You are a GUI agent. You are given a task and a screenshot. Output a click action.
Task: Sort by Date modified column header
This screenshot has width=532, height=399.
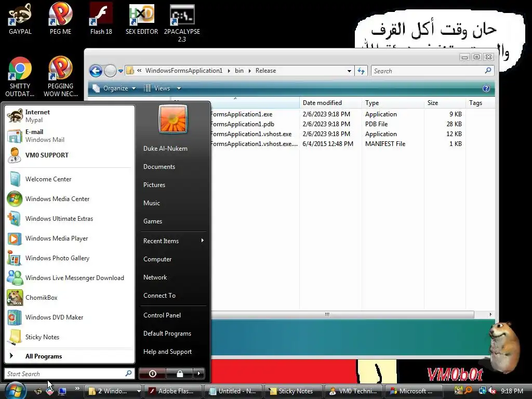coord(330,103)
